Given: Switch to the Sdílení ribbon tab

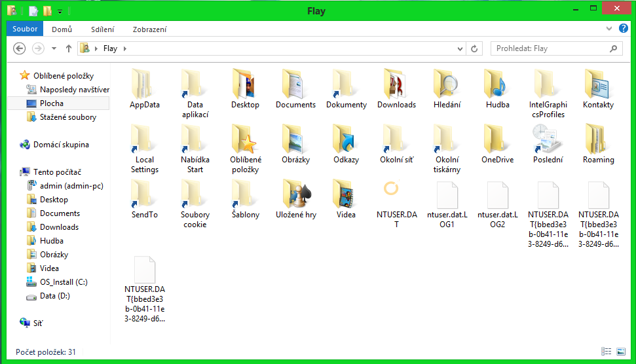Looking at the screenshot, I should click(x=103, y=29).
